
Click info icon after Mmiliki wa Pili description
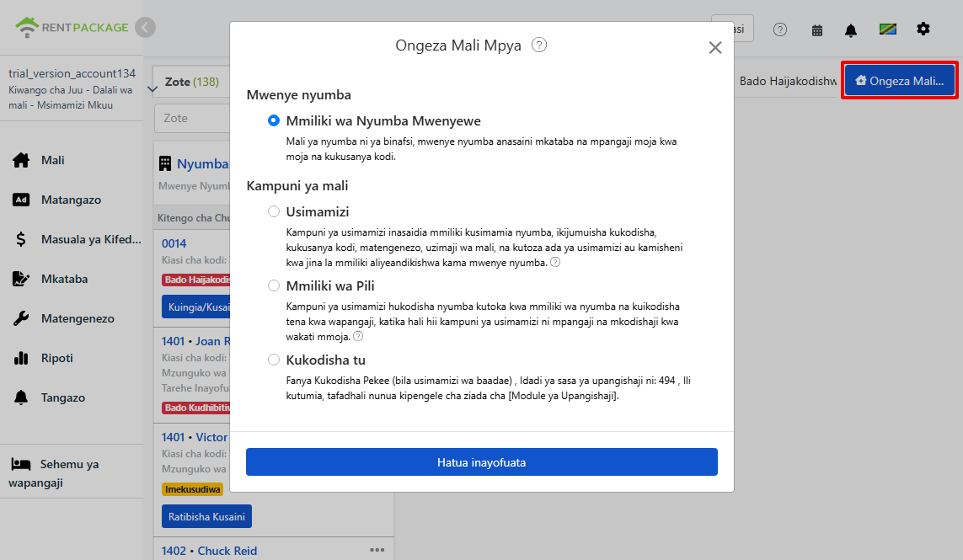point(358,337)
